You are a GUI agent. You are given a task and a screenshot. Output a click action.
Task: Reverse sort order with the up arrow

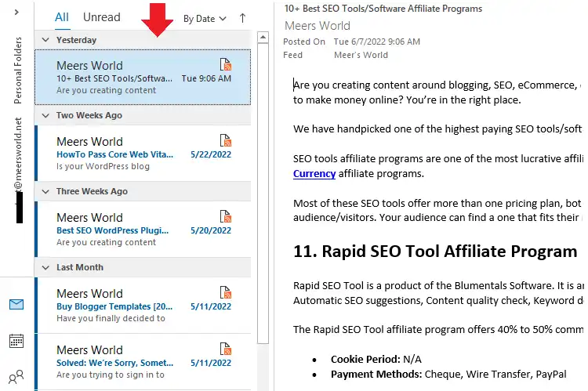242,18
